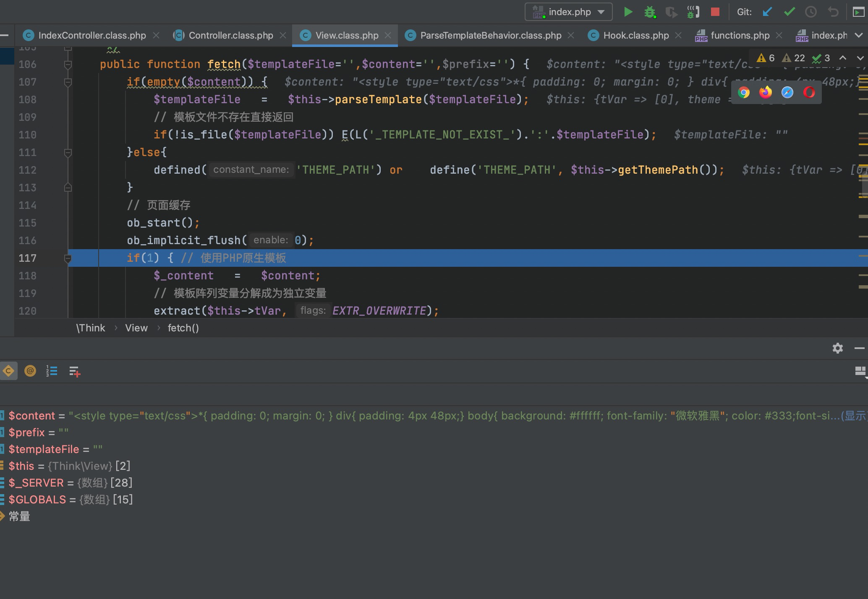Collapse the fetch function fold marker at line 106
The image size is (868, 599).
click(x=68, y=64)
